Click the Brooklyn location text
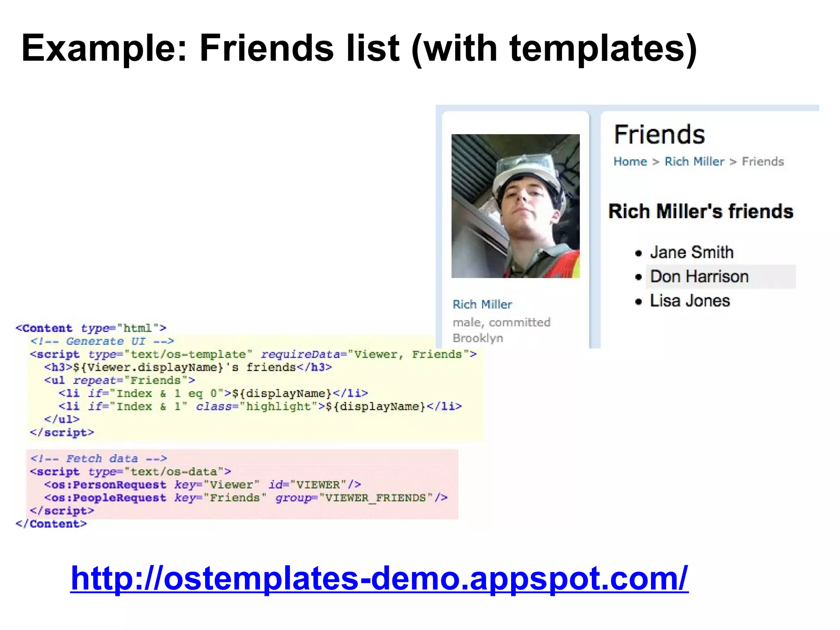The height and width of the screenshot is (630, 840). pyautogui.click(x=478, y=338)
